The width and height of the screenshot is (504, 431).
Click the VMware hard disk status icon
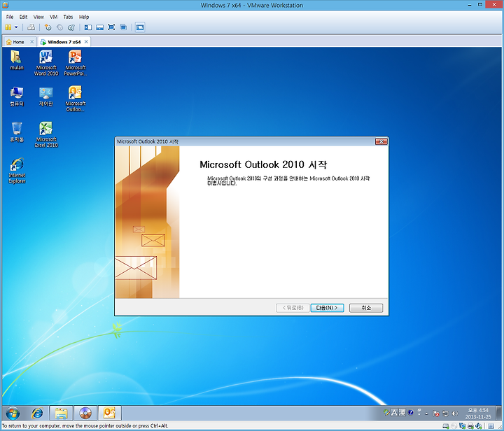446,426
